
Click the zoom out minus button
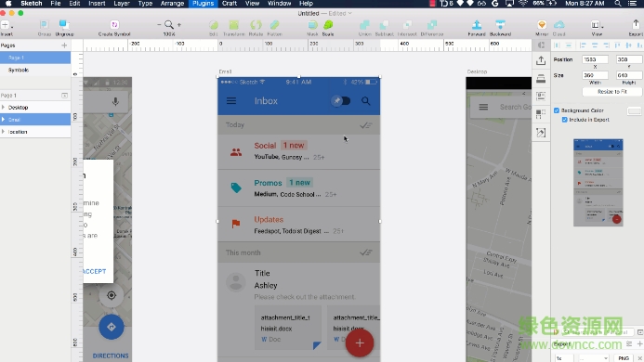pyautogui.click(x=159, y=25)
